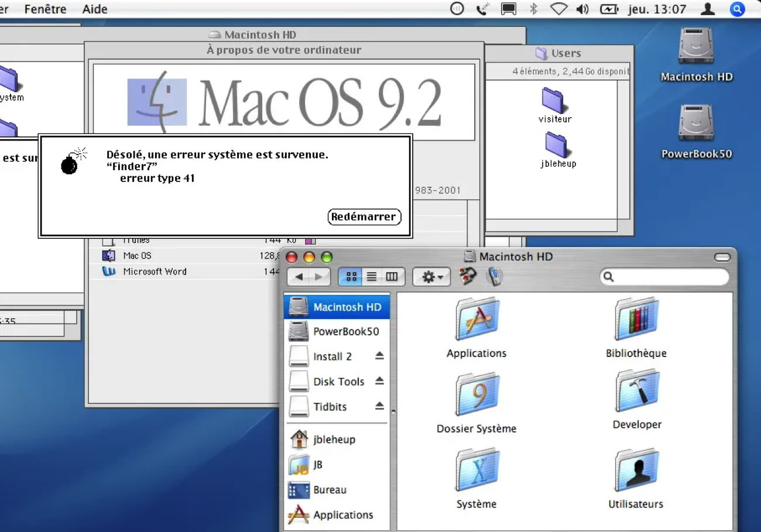Viewport: 761px width, 532px height.
Task: Switch Finder to icon view
Action: point(351,277)
